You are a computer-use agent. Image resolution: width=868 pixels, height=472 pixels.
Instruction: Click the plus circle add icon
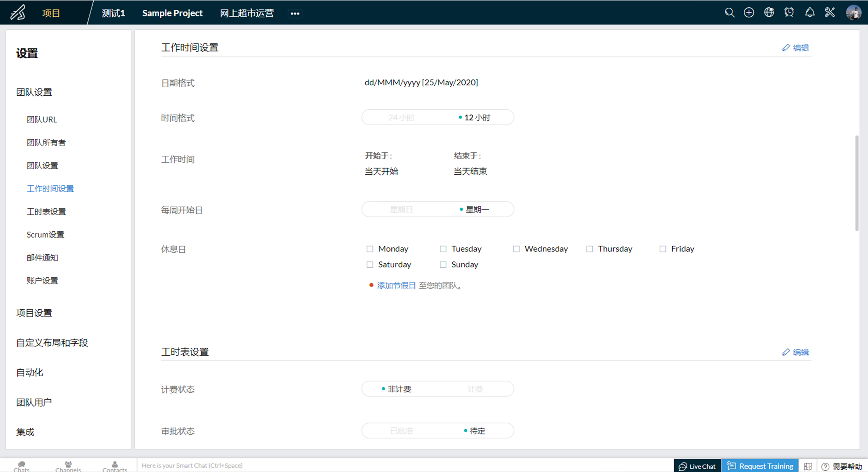pos(749,13)
